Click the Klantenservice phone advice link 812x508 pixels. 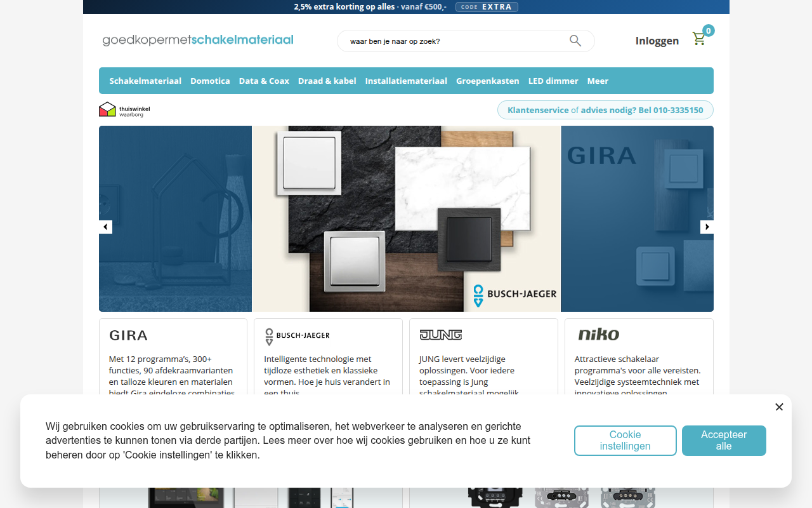(605, 110)
